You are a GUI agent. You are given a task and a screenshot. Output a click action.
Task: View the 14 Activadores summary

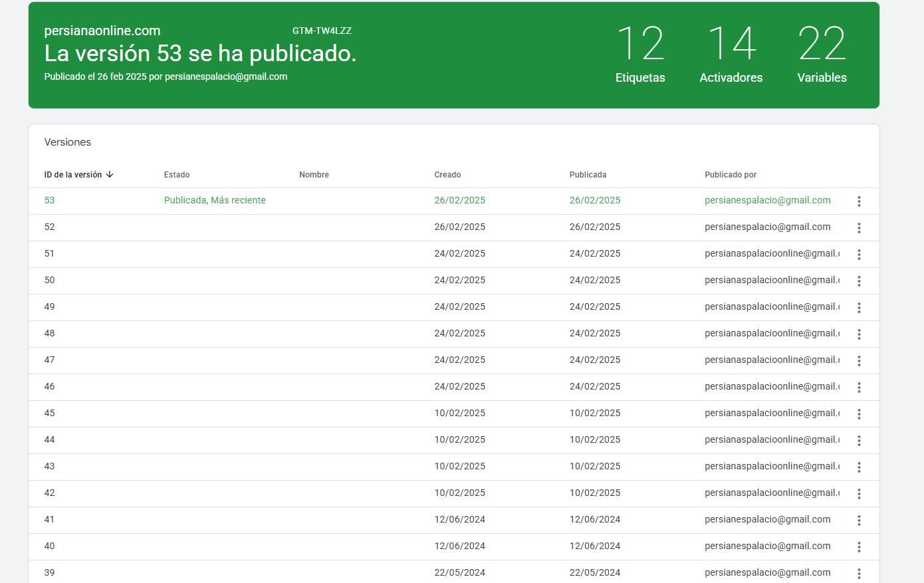[731, 55]
